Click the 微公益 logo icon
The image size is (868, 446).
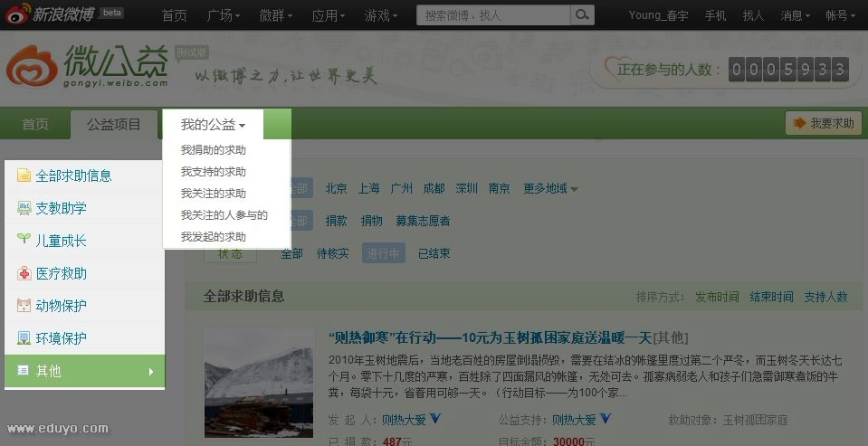[x=32, y=66]
